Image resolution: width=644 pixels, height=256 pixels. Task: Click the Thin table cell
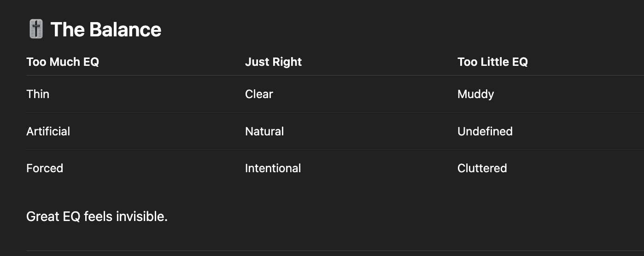point(38,94)
